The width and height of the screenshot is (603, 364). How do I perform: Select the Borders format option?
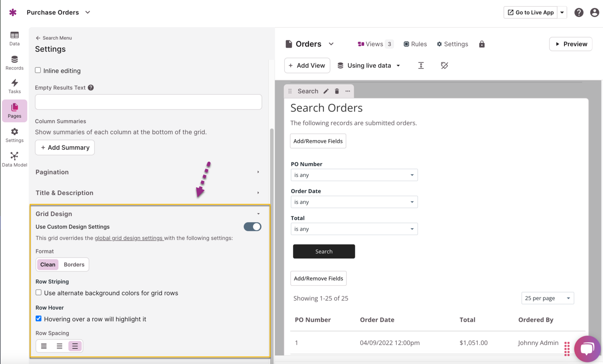pyautogui.click(x=74, y=264)
